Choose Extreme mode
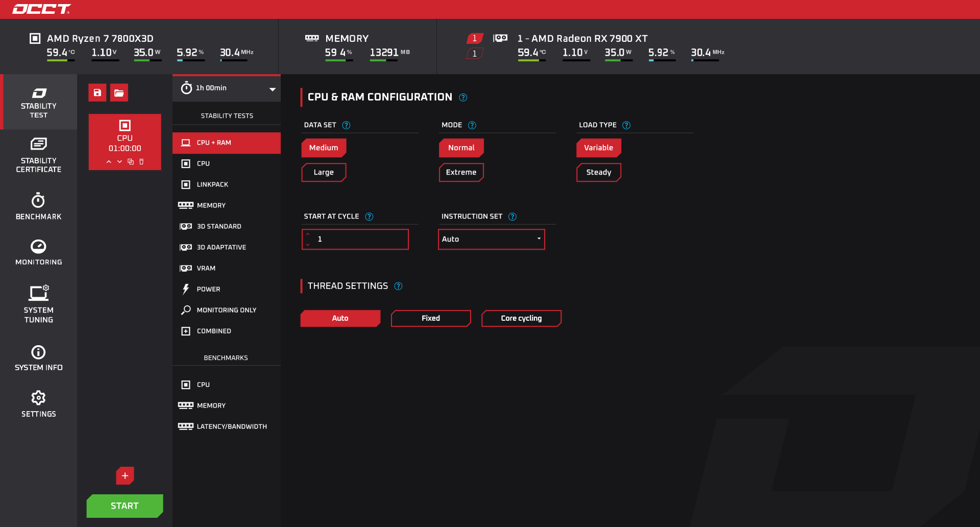The width and height of the screenshot is (980, 527). [x=461, y=172]
